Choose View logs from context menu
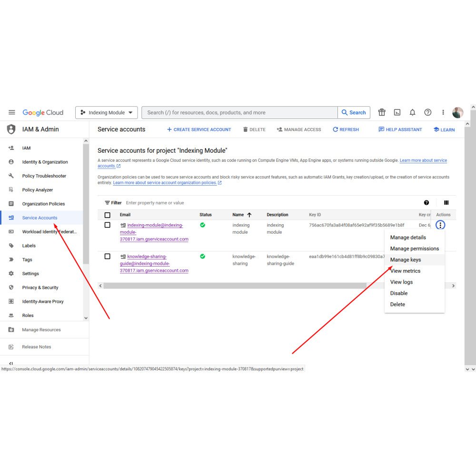 415,282
